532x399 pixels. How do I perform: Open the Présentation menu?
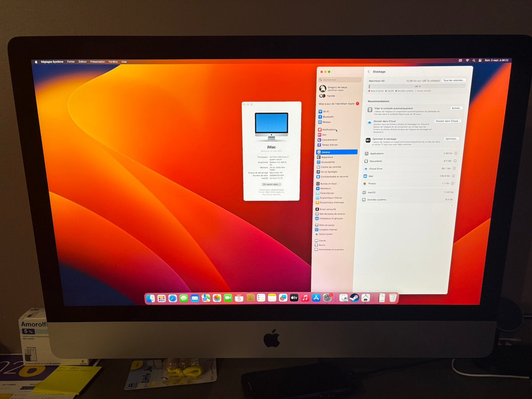click(x=97, y=62)
